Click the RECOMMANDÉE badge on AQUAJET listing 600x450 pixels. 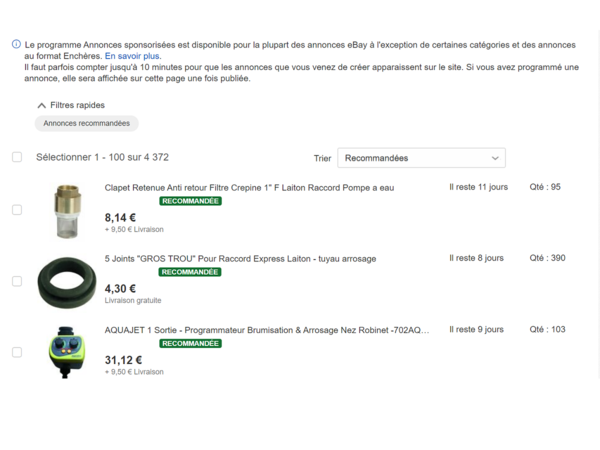(191, 343)
